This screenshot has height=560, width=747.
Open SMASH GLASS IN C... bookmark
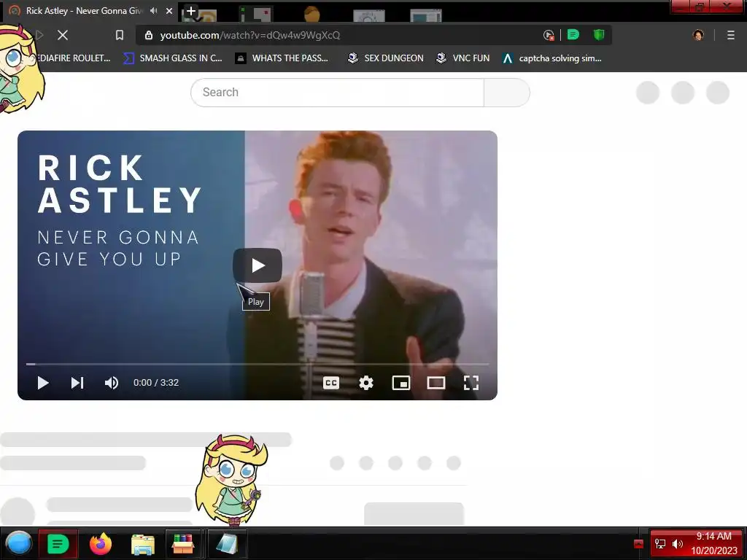(x=173, y=58)
